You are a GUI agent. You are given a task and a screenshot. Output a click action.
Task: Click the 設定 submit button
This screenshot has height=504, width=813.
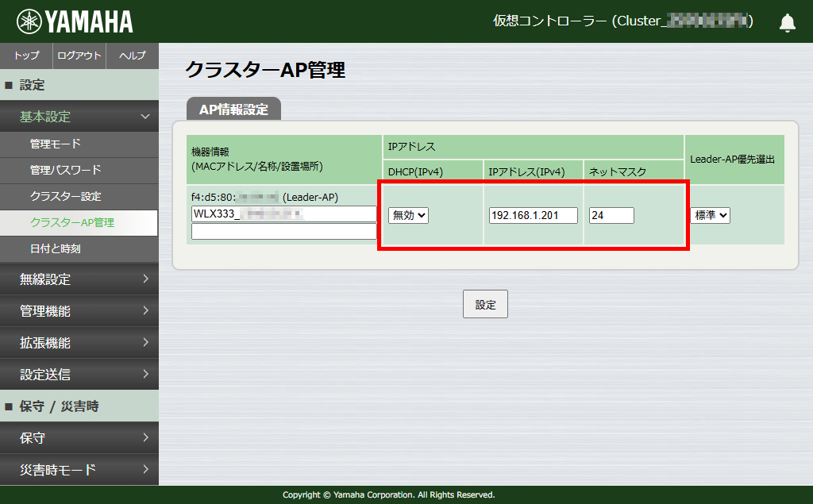[x=485, y=304]
